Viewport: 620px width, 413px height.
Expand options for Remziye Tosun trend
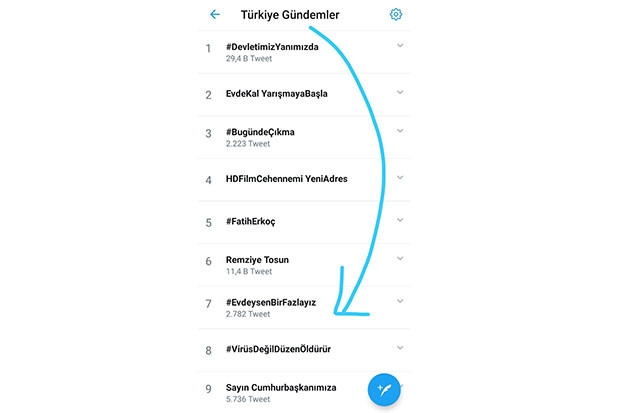(400, 259)
